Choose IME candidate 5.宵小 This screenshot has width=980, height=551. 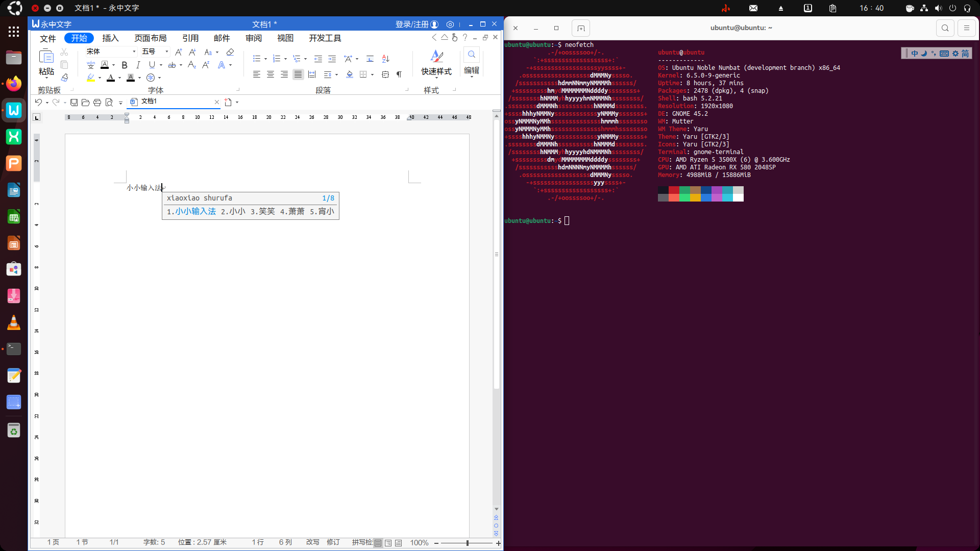tap(322, 211)
